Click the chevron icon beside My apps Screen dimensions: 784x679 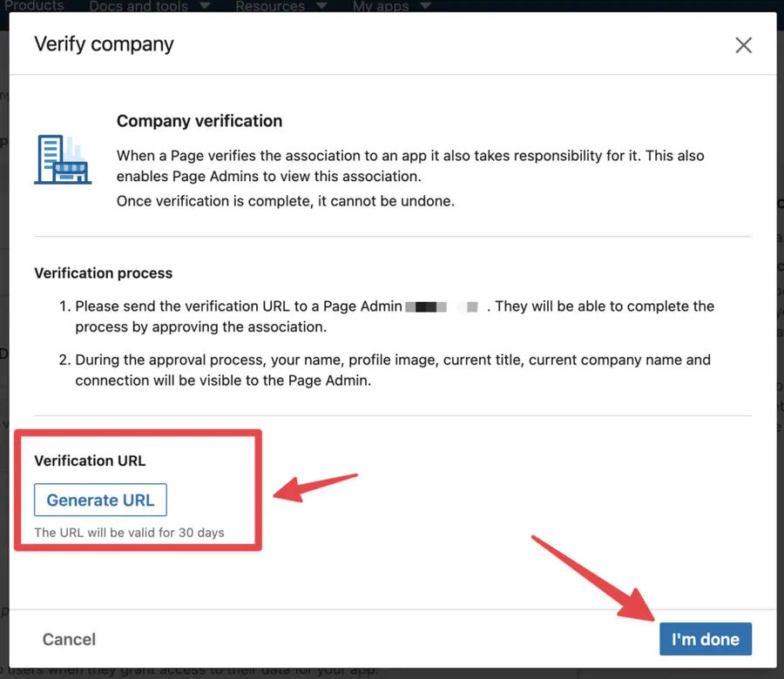[x=426, y=5]
